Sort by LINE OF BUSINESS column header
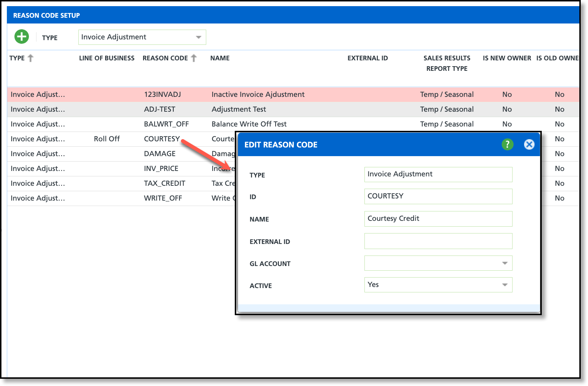588x386 pixels. click(107, 58)
